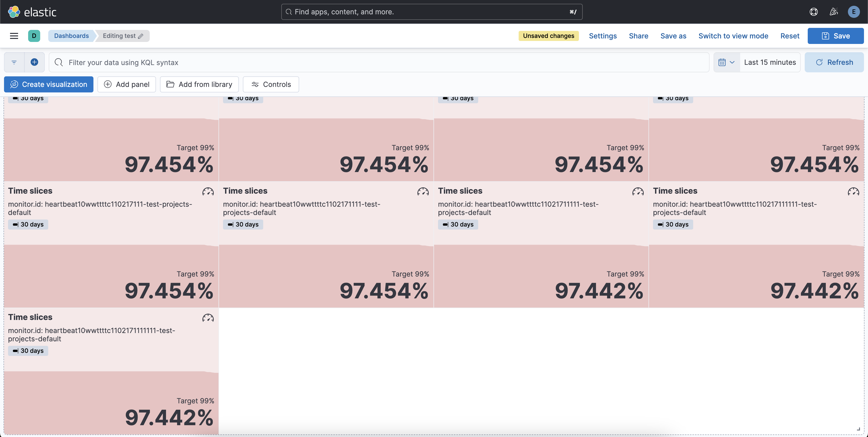This screenshot has width=868, height=437.
Task: Click Time slices title of monitor 110217111111 panel
Action: 675,191
